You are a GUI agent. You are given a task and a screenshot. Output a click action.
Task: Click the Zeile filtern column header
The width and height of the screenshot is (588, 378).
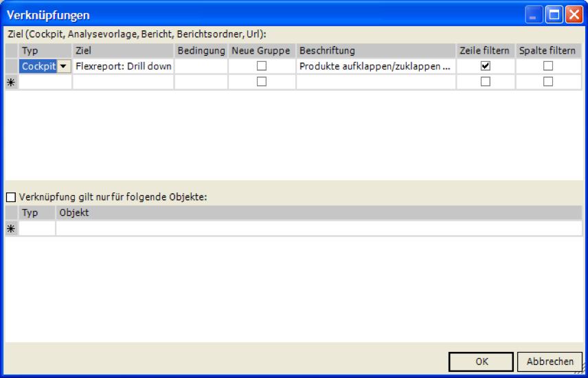coord(485,51)
